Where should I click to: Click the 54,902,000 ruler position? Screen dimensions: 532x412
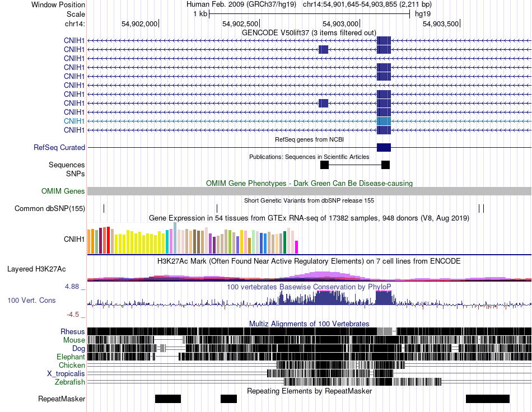pyautogui.click(x=139, y=24)
